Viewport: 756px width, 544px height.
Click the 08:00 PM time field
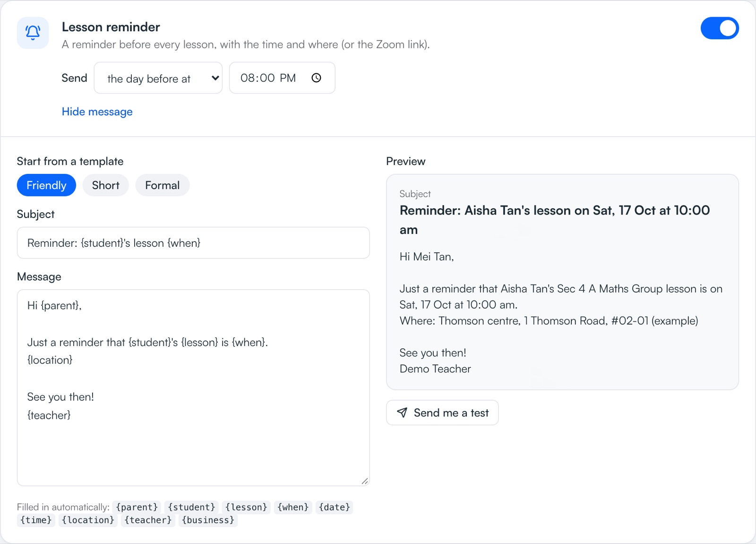click(x=282, y=78)
